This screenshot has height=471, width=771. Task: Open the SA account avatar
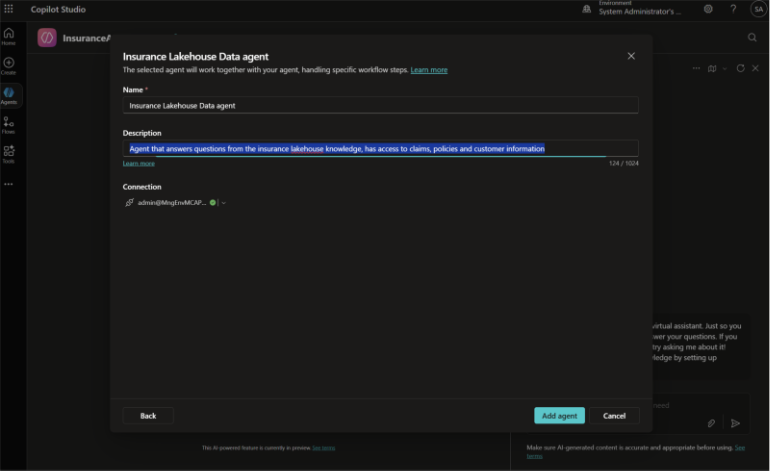758,9
